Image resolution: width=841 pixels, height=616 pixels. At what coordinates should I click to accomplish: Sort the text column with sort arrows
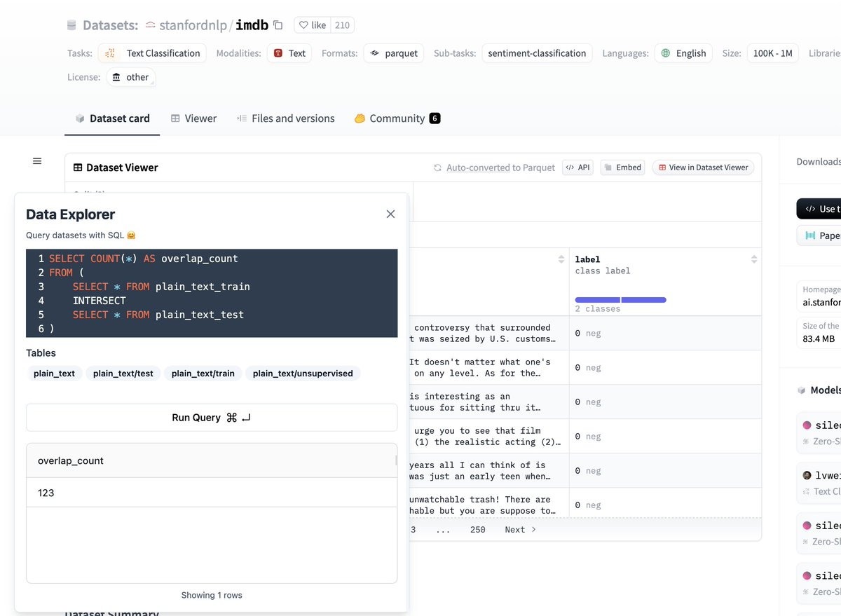pyautogui.click(x=561, y=259)
